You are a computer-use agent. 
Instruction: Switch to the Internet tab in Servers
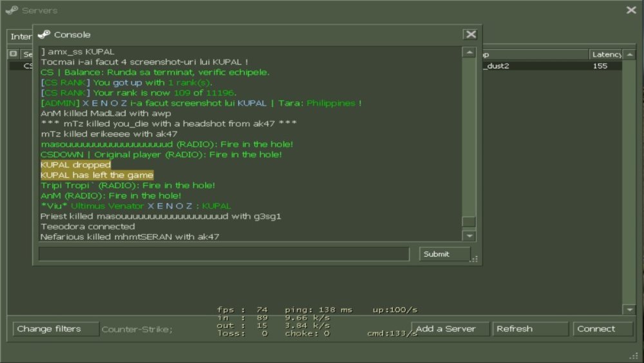pos(21,37)
